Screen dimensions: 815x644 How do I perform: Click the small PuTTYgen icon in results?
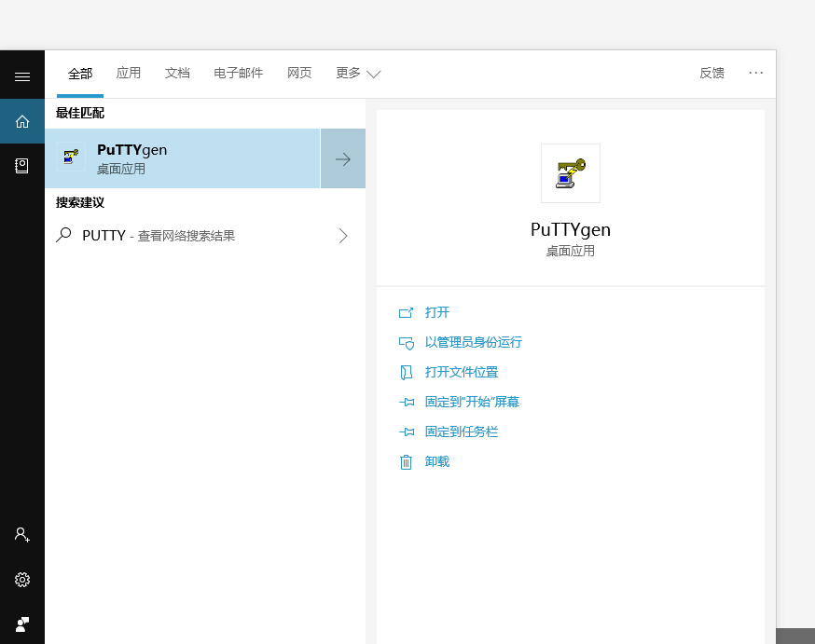[71, 157]
